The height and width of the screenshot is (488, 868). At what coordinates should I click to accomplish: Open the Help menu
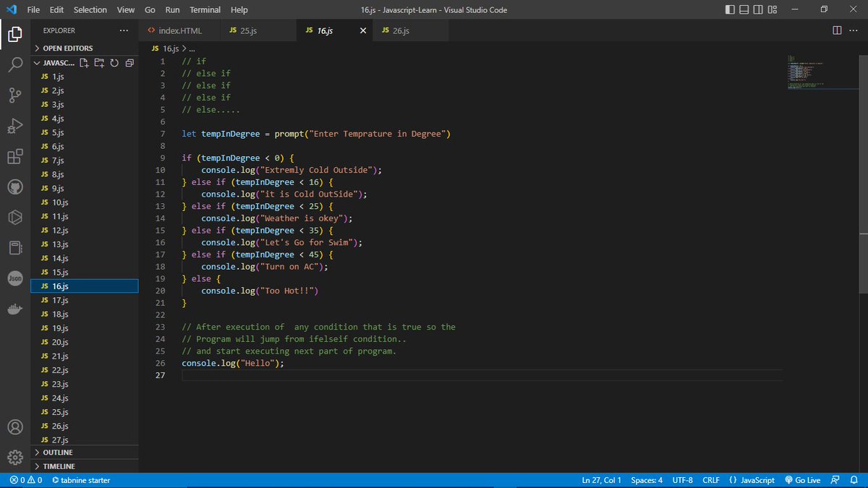point(239,9)
